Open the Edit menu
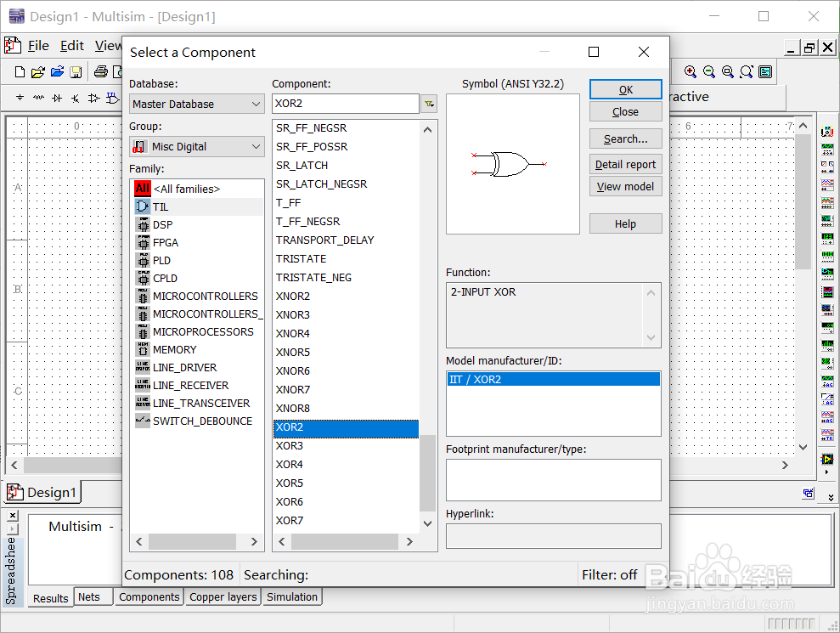 (x=72, y=46)
